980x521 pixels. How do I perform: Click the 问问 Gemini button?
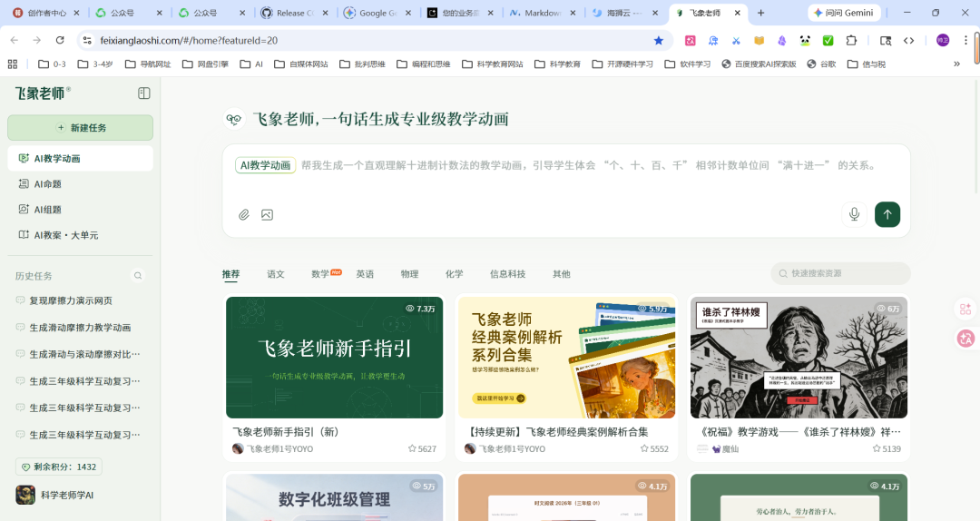click(845, 13)
